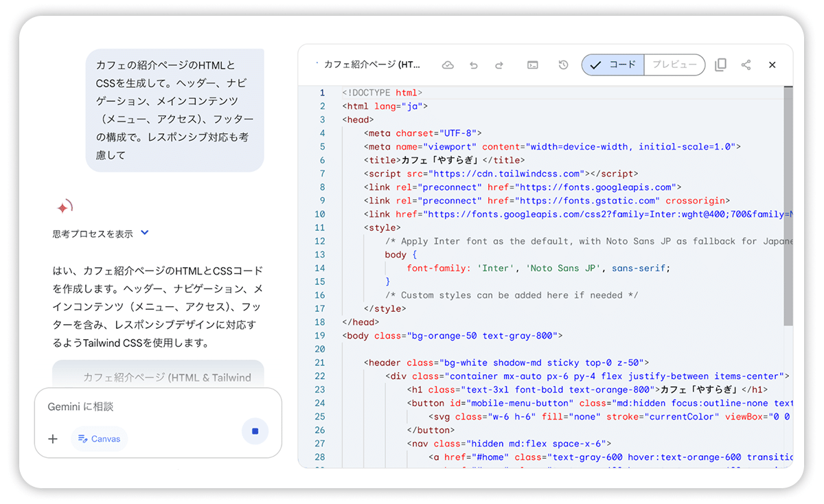
Task: Close the canvas panel
Action: coord(772,65)
